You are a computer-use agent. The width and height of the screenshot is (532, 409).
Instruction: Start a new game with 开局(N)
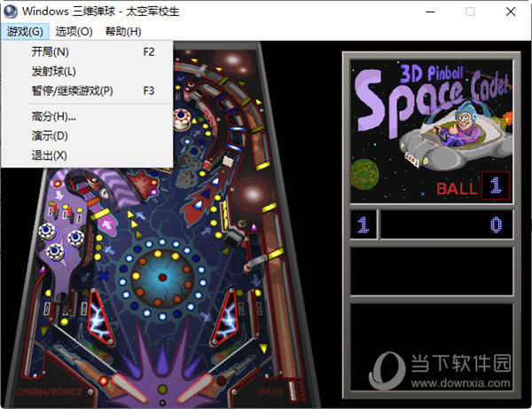[87, 52]
